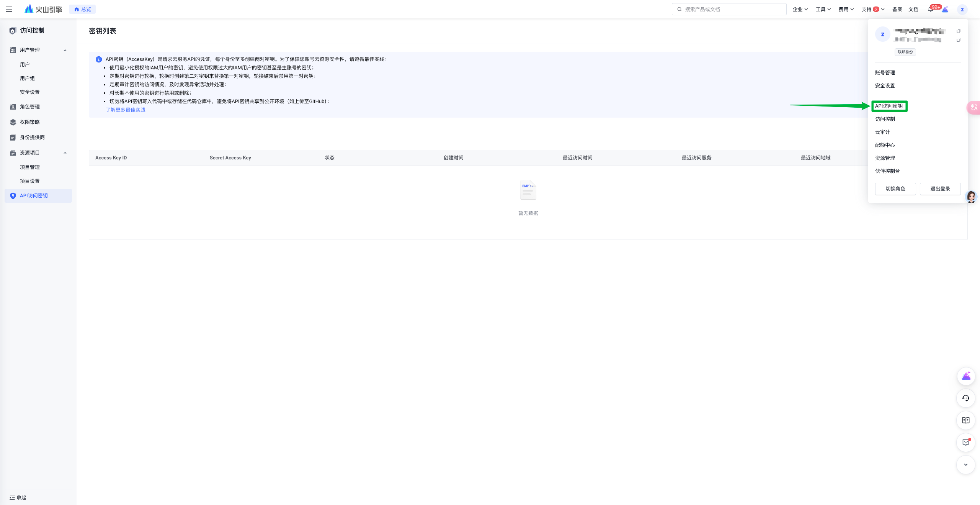Screen dimensions: 980x505
Task: Select 云审计 in account menu
Action: (882, 132)
